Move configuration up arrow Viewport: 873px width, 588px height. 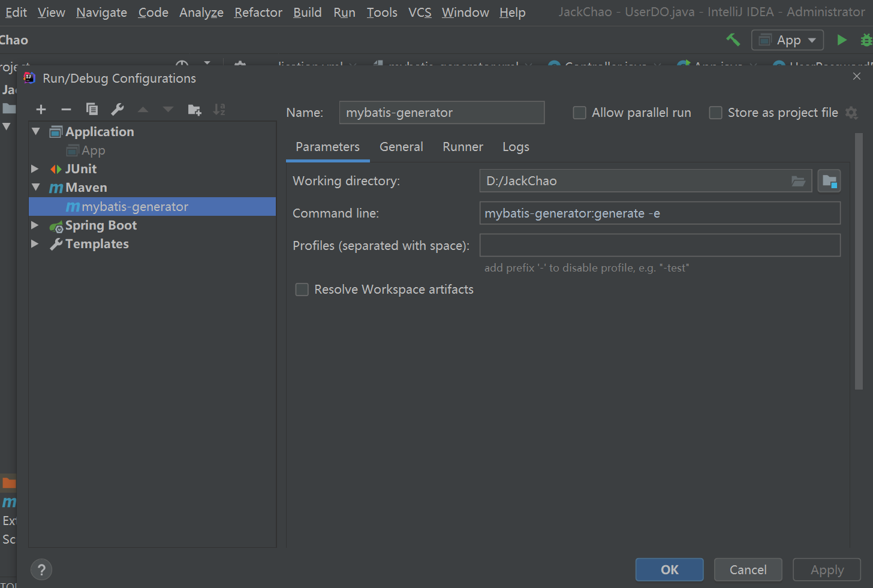(x=143, y=110)
